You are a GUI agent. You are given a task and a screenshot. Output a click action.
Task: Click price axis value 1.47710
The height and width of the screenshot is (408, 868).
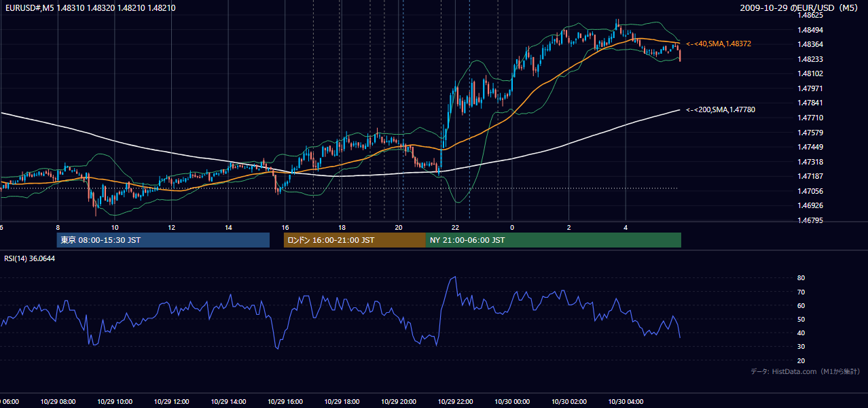point(812,118)
